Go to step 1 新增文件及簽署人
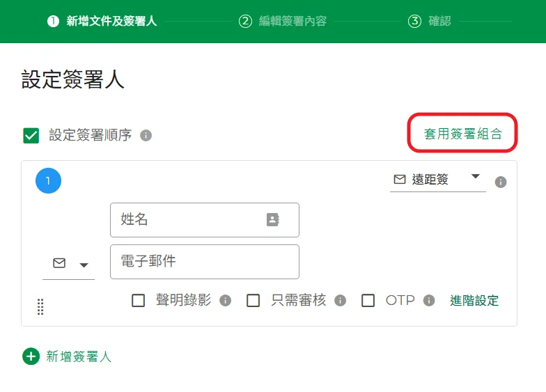 coord(102,21)
